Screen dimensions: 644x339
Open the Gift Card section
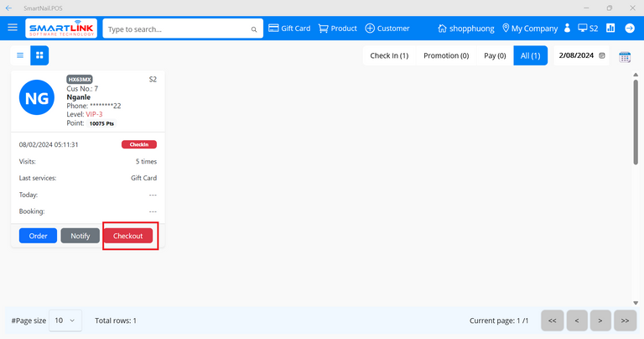click(x=289, y=28)
